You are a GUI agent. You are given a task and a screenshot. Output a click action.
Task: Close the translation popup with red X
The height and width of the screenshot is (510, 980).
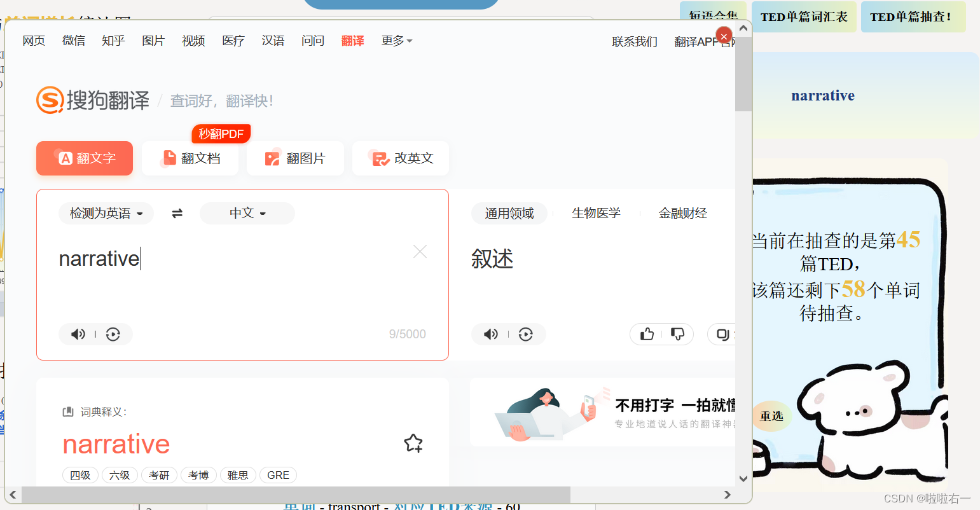[x=723, y=36]
